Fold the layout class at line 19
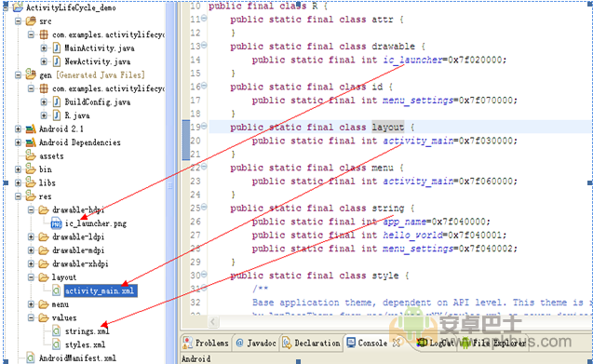The image size is (593, 364). click(x=204, y=126)
